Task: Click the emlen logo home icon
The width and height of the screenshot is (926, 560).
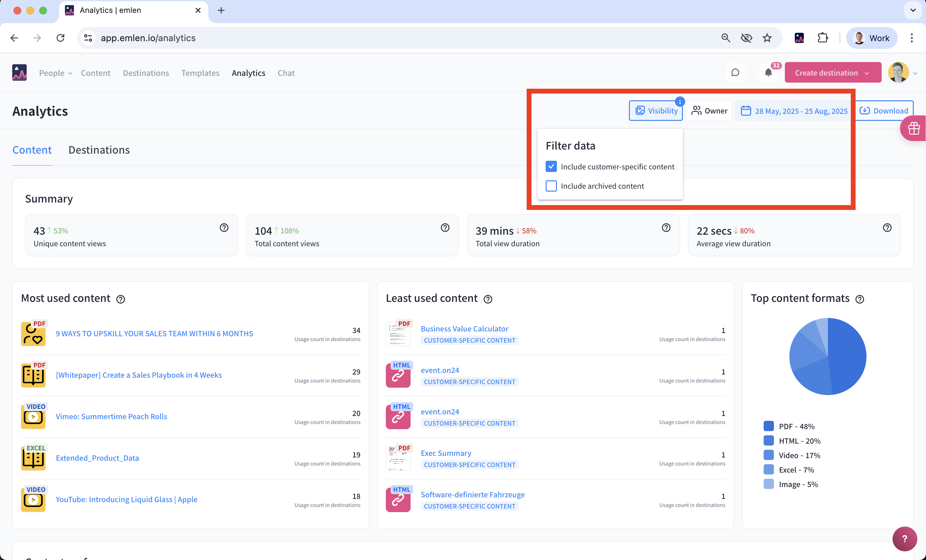Action: click(20, 73)
